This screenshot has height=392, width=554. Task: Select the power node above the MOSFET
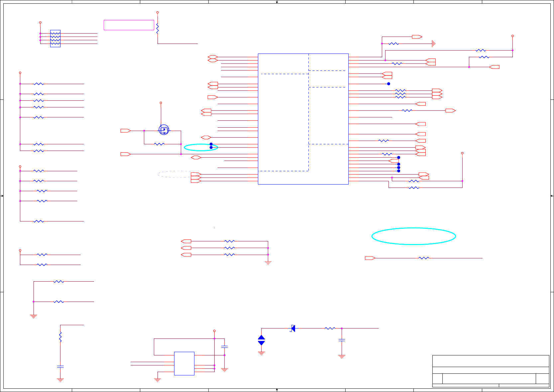pyautogui.click(x=161, y=103)
